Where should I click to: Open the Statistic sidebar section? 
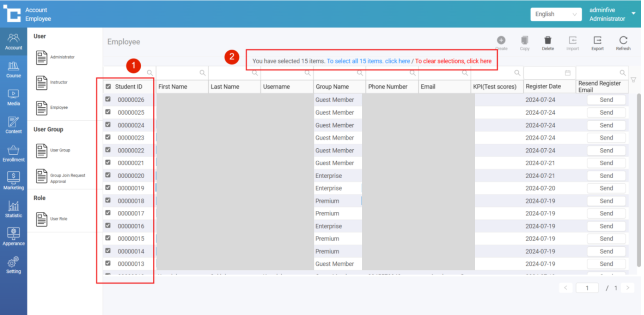point(13,209)
